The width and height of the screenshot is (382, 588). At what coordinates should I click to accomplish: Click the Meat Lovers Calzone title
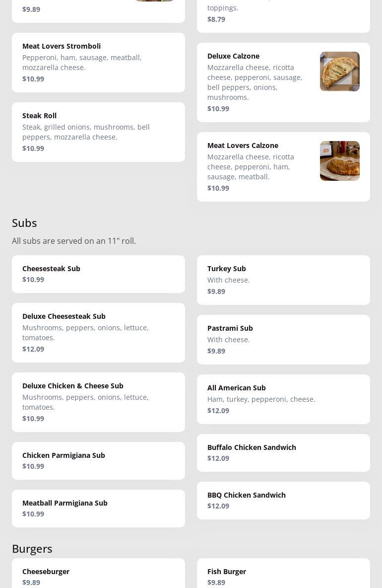pos(243,146)
